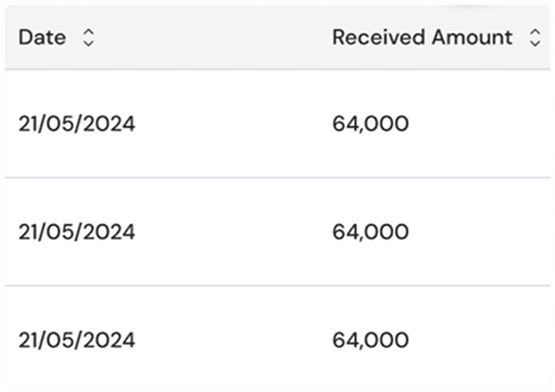
Task: Click the Received Amount column header label
Action: [422, 37]
